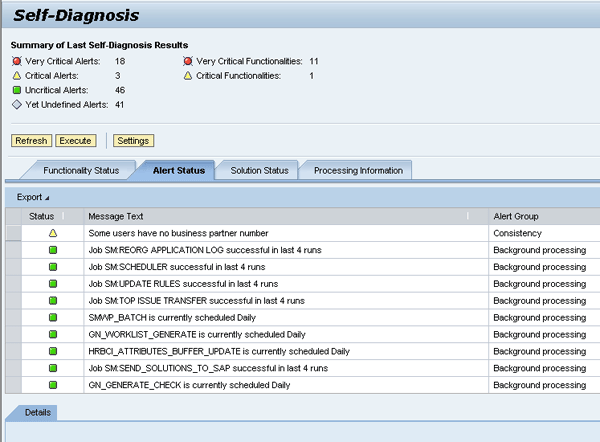Image resolution: width=600 pixels, height=442 pixels.
Task: Click the red Very Critical Alerts icon
Action: click(x=16, y=61)
